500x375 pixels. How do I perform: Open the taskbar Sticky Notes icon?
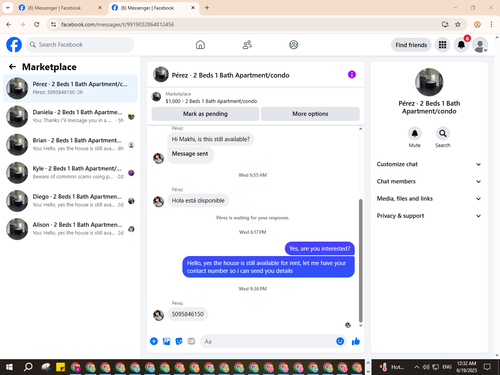61,367
